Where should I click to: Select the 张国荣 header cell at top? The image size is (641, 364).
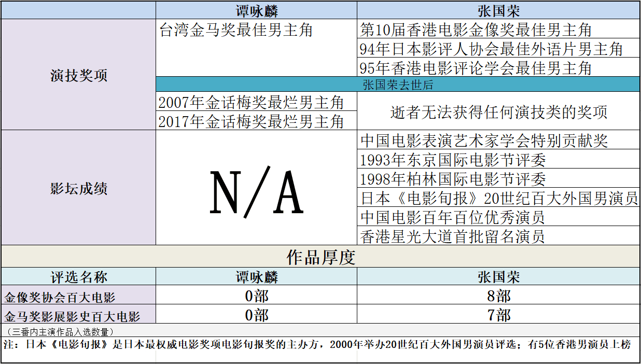(x=499, y=10)
